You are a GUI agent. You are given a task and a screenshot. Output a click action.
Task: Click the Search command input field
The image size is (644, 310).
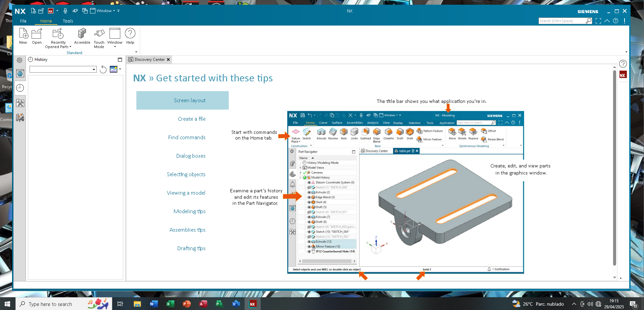pyautogui.click(x=562, y=21)
